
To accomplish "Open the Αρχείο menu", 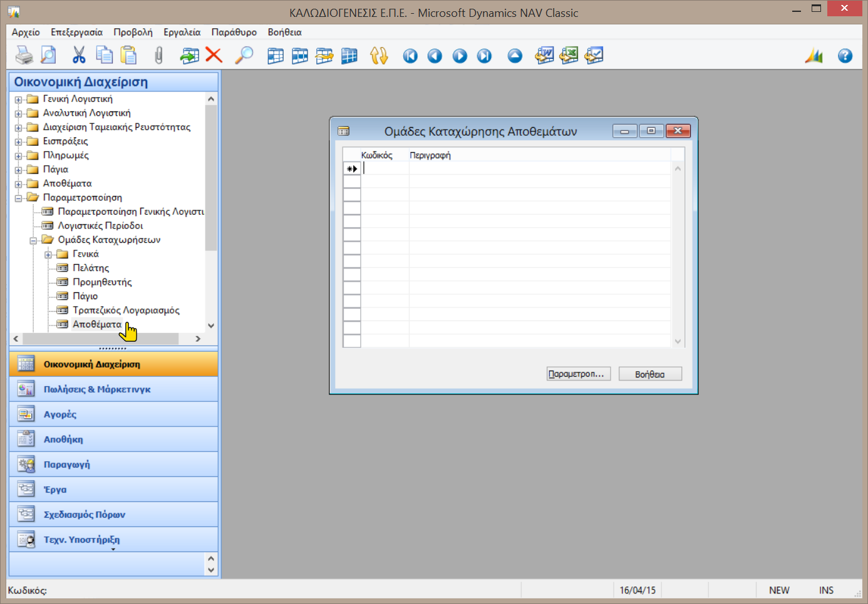I will click(26, 33).
